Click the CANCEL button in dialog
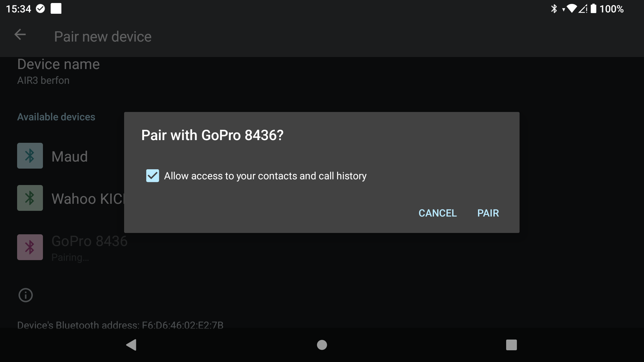 (437, 213)
